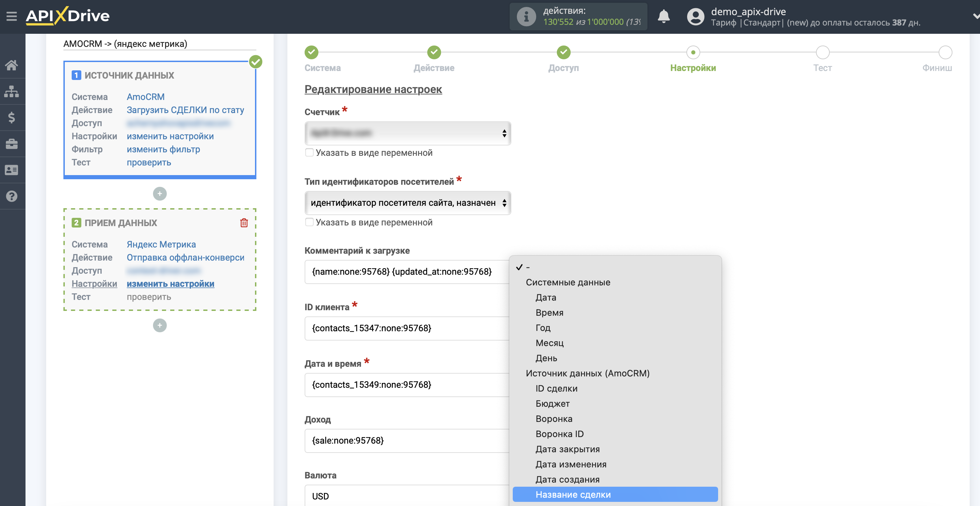Select the dash empty option
This screenshot has height=506, width=980.
tap(615, 267)
